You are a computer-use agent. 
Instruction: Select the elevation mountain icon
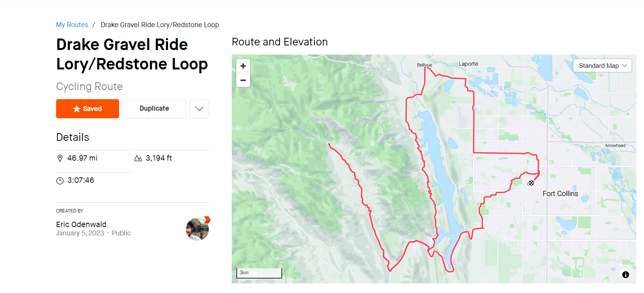[138, 158]
